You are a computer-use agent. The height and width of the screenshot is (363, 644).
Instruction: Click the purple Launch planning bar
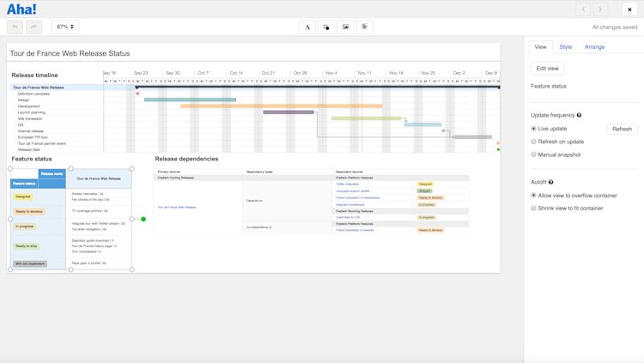pos(289,112)
